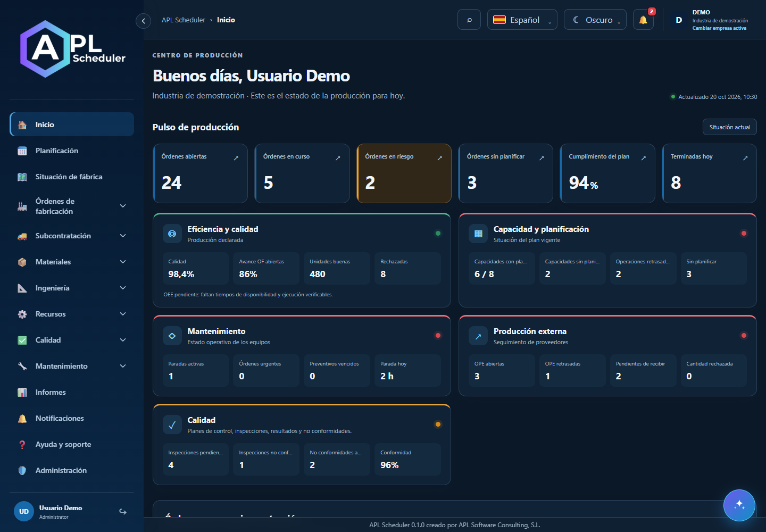Expand the Materiales sidebar section

(72, 262)
